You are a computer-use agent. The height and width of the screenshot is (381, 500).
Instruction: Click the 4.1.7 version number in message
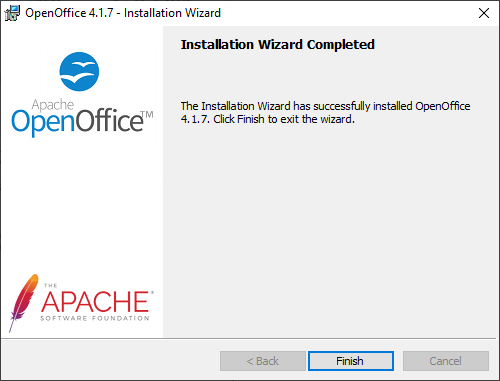195,119
